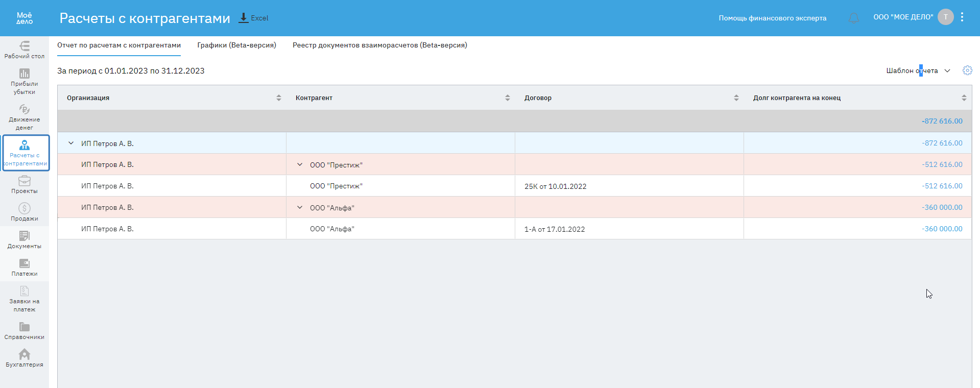Open Продажи section
The width and height of the screenshot is (980, 388).
(25, 212)
